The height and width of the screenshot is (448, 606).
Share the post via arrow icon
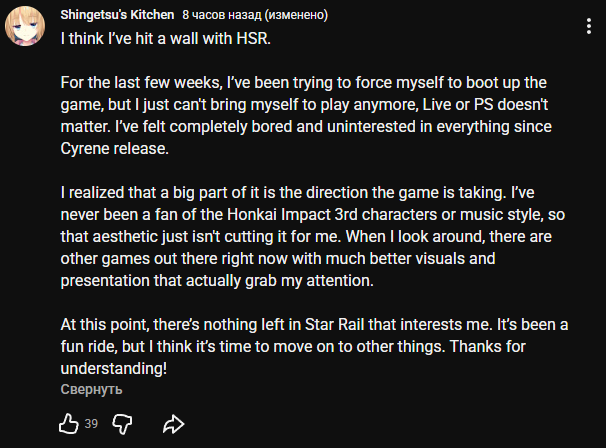[x=172, y=424]
